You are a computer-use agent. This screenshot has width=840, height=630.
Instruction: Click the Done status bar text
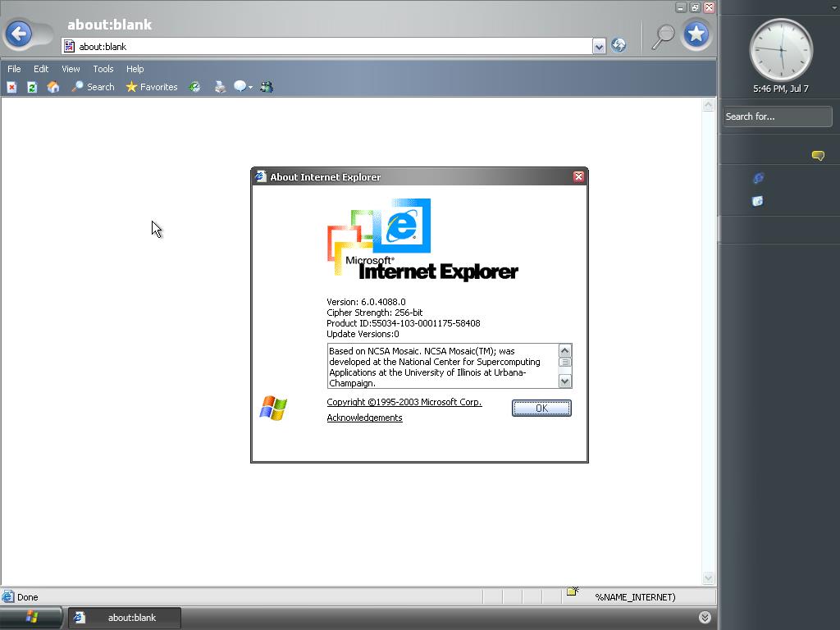(x=27, y=597)
